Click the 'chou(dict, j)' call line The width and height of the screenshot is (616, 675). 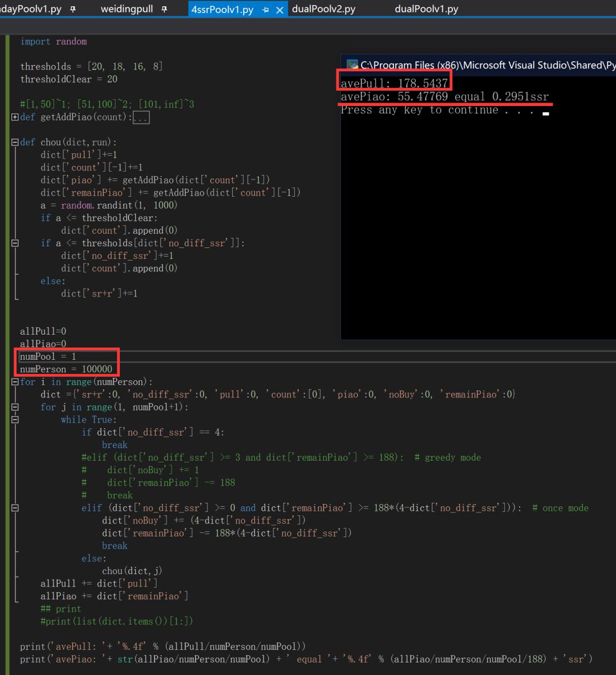(132, 571)
